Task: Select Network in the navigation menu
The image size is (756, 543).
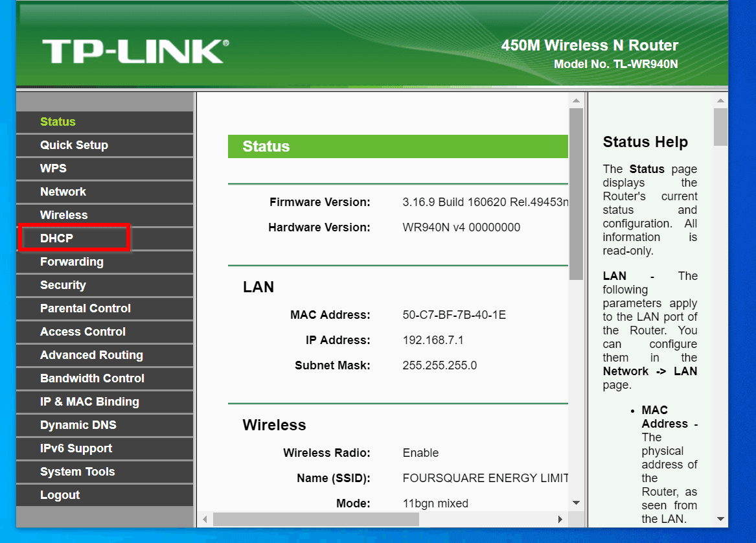Action: (63, 192)
